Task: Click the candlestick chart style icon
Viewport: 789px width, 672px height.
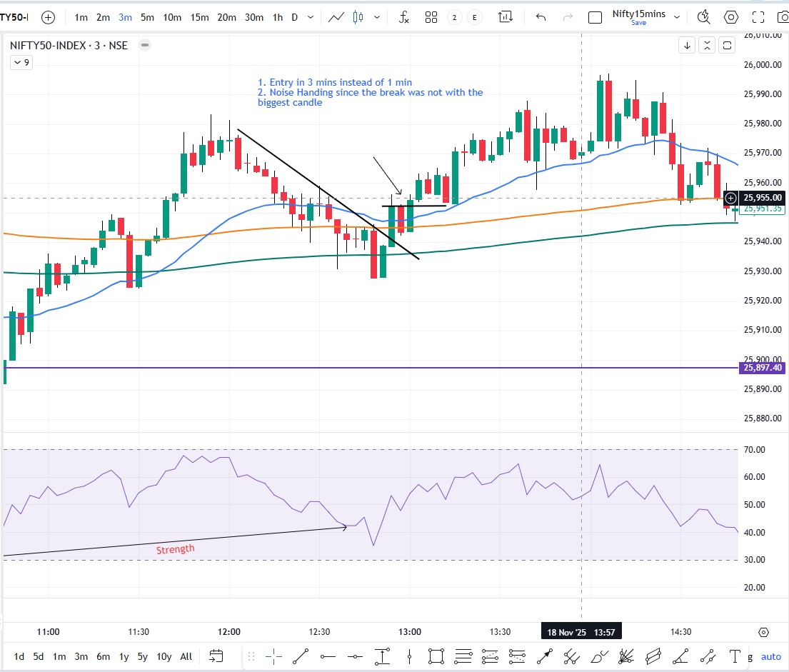Action: [x=358, y=17]
